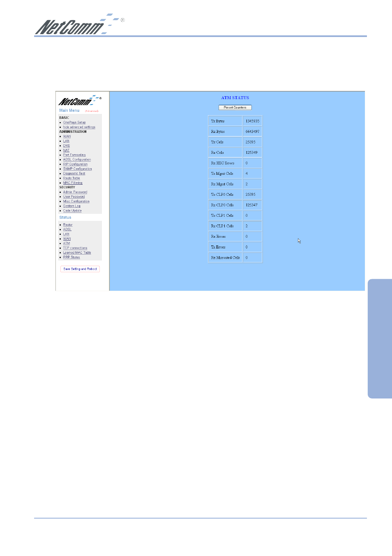Select ATM status link
The width and height of the screenshot is (392, 556).
coord(67,243)
